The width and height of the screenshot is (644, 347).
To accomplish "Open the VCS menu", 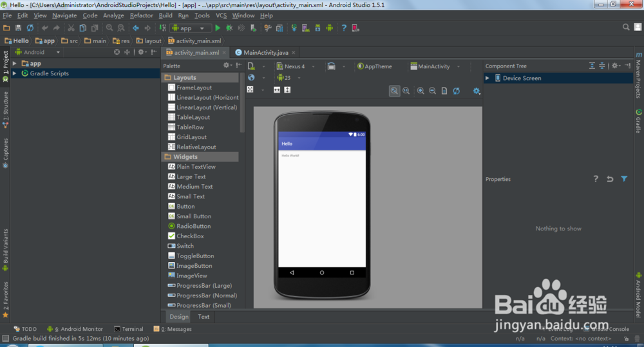I will coord(222,15).
